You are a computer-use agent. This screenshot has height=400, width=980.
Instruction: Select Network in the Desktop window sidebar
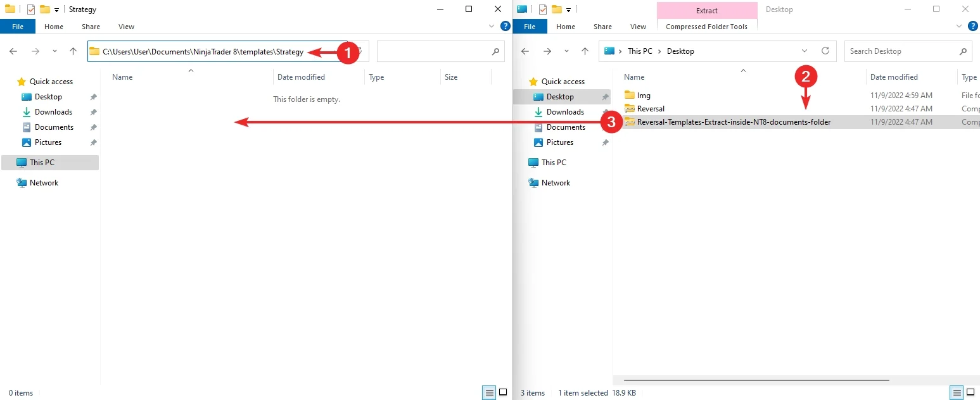[556, 183]
